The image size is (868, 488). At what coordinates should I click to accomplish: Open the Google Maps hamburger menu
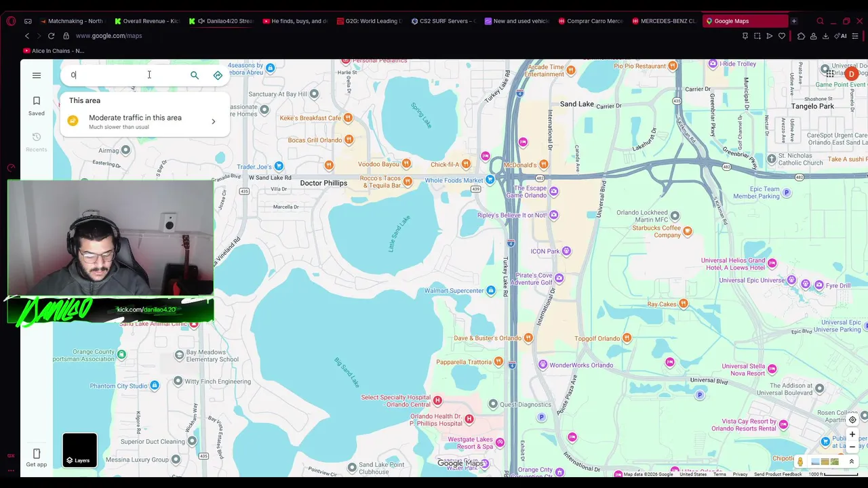tap(37, 75)
